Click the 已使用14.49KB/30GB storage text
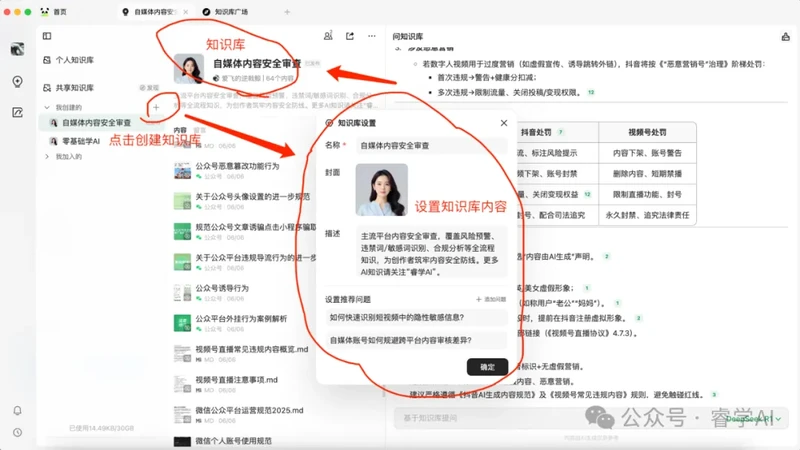Image resolution: width=800 pixels, height=450 pixels. click(x=101, y=428)
